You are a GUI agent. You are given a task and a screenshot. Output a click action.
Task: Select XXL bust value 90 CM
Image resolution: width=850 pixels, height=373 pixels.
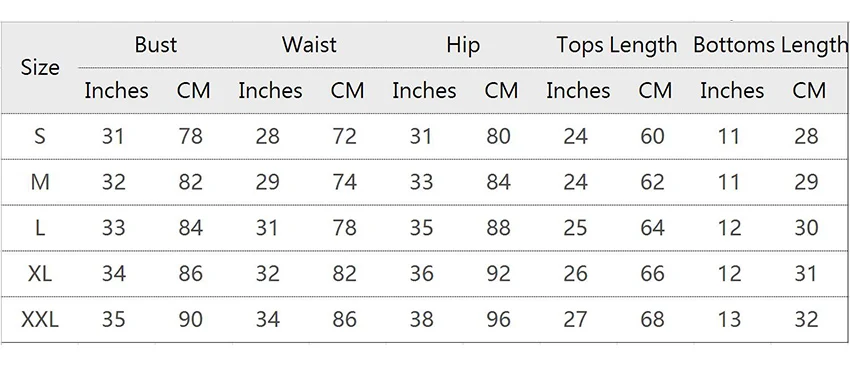click(x=191, y=320)
